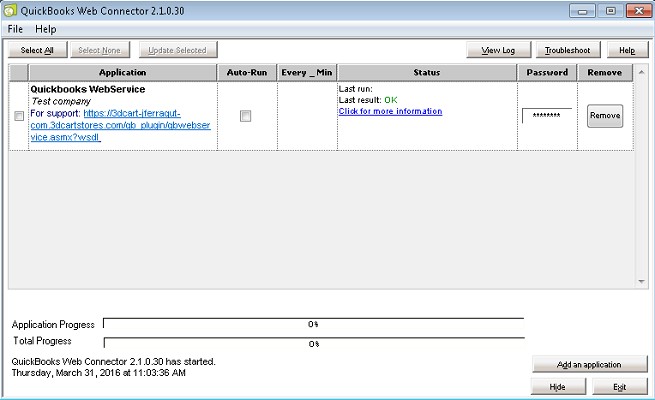Open the 3dcart support URL link
This screenshot has height=400, width=655.
(120, 125)
